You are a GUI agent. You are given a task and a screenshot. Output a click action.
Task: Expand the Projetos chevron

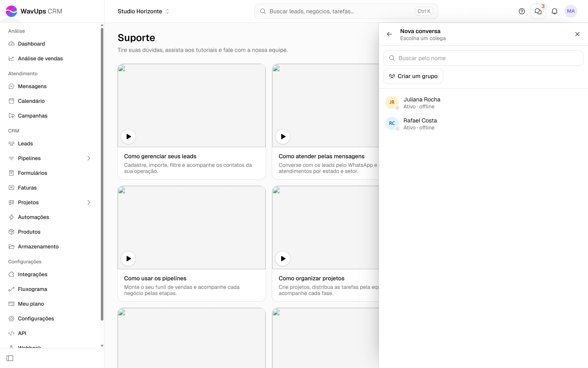[89, 202]
